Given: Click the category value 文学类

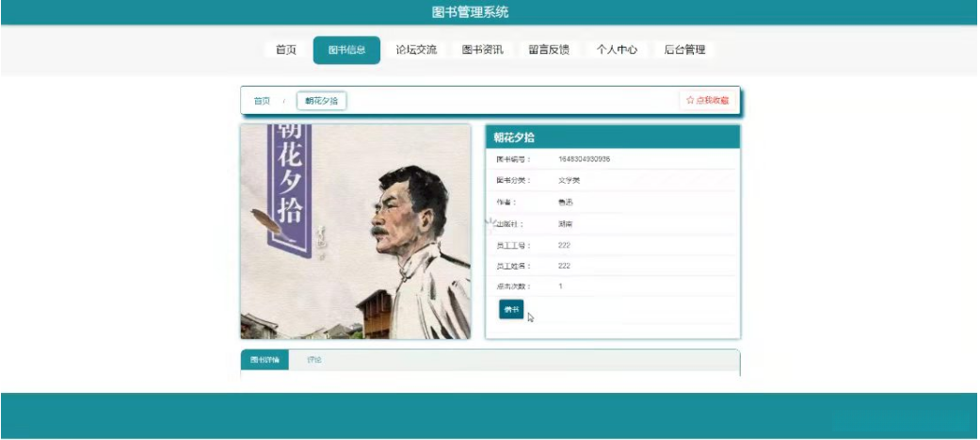Looking at the screenshot, I should (x=569, y=180).
